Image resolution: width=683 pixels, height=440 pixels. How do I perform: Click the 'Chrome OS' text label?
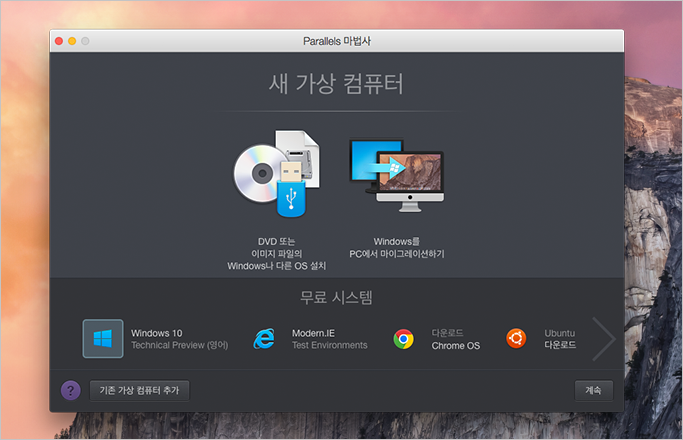(x=456, y=345)
